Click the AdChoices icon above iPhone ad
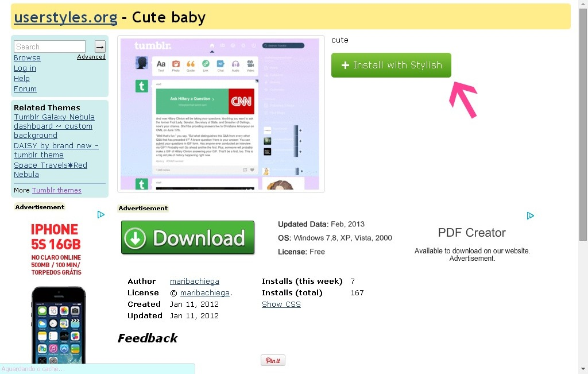 tap(101, 214)
